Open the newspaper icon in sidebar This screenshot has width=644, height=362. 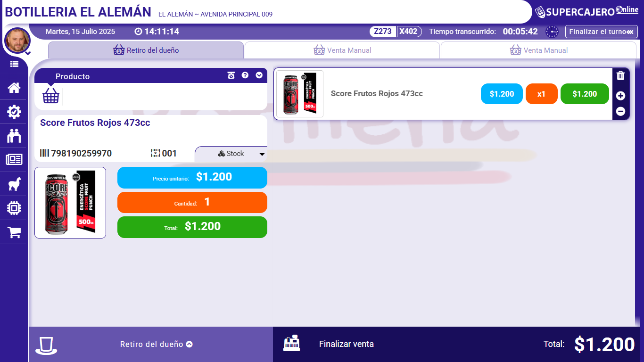click(x=14, y=159)
